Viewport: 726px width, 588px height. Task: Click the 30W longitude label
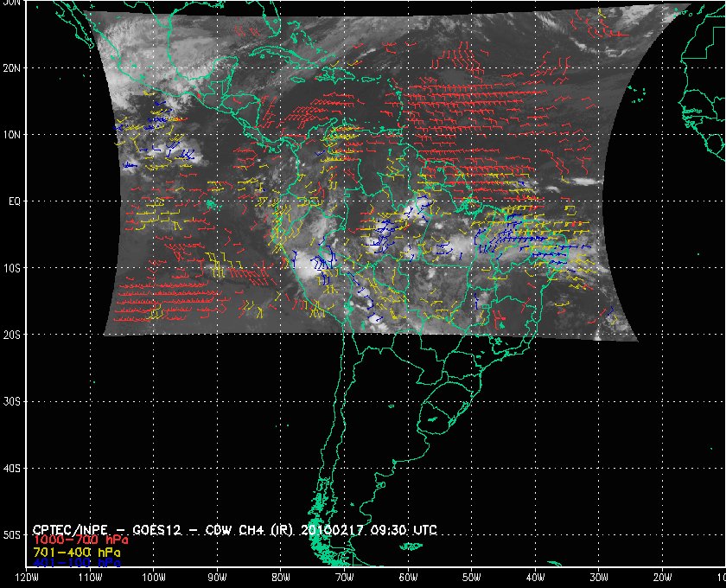pyautogui.click(x=599, y=578)
